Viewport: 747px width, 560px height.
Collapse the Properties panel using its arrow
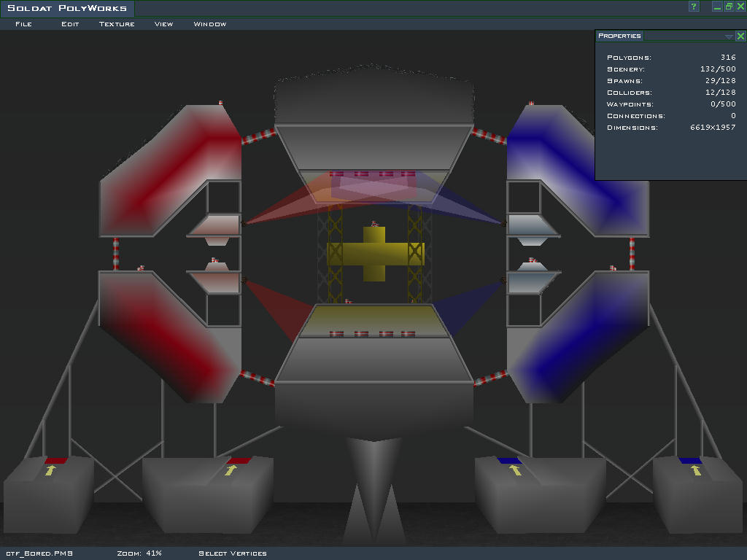pos(728,36)
